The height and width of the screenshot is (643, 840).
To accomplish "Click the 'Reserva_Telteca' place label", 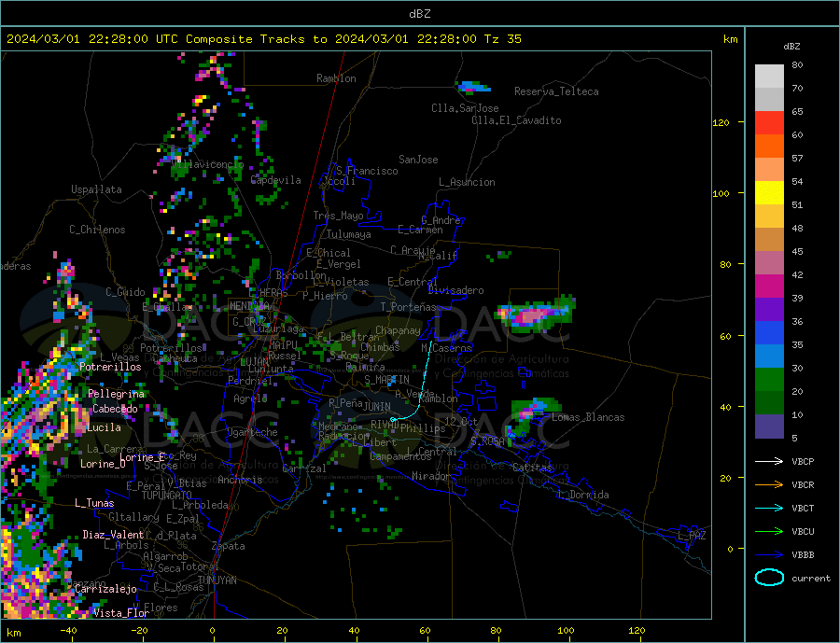I will coord(556,91).
